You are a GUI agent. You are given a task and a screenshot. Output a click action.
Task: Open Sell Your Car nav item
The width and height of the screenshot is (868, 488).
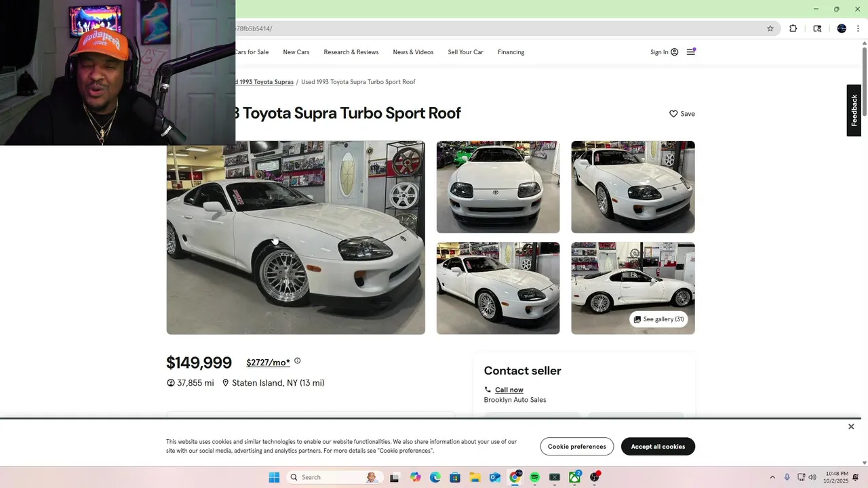click(465, 52)
